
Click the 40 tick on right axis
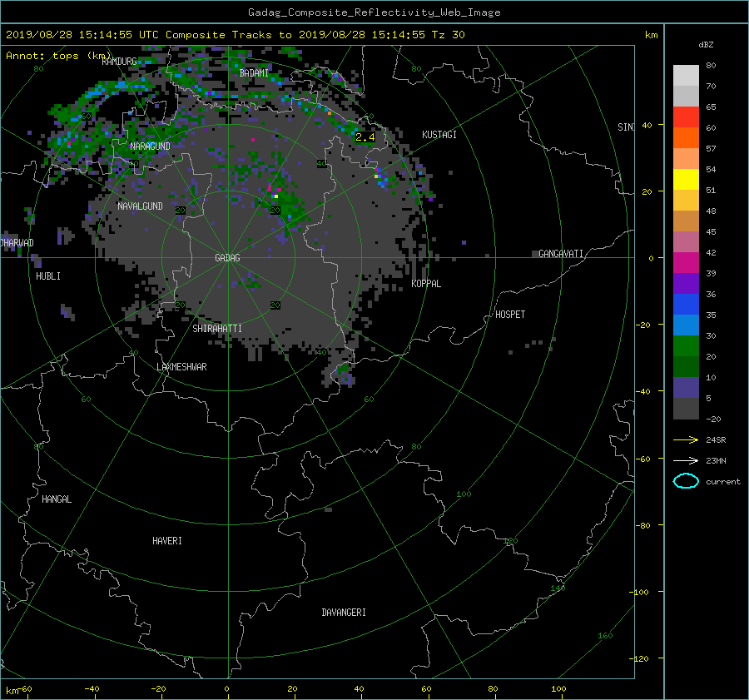click(647, 125)
